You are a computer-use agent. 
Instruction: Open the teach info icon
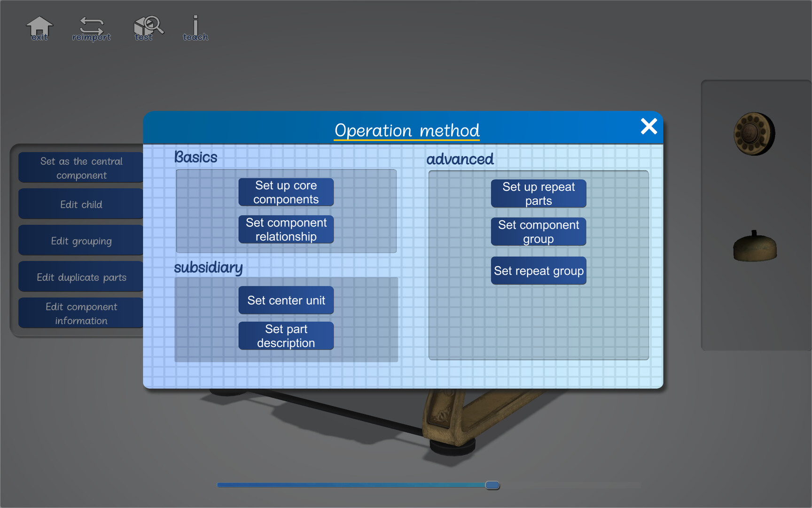[x=195, y=28]
